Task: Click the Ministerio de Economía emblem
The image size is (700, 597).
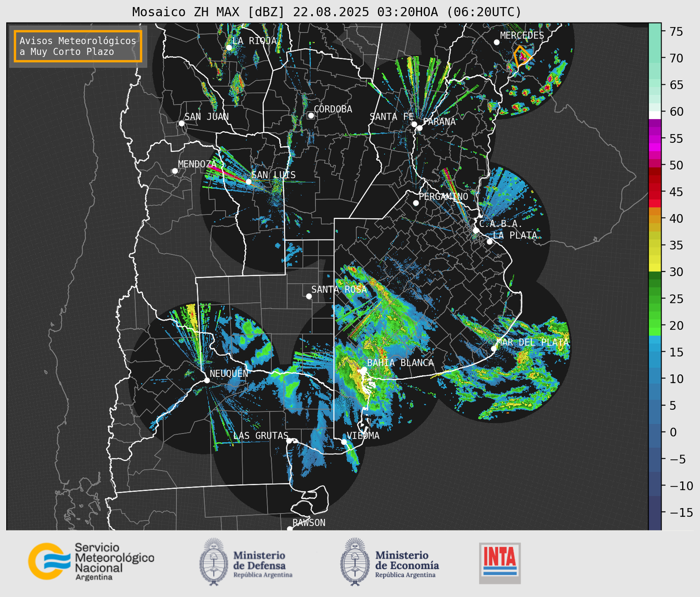Action: 355,561
